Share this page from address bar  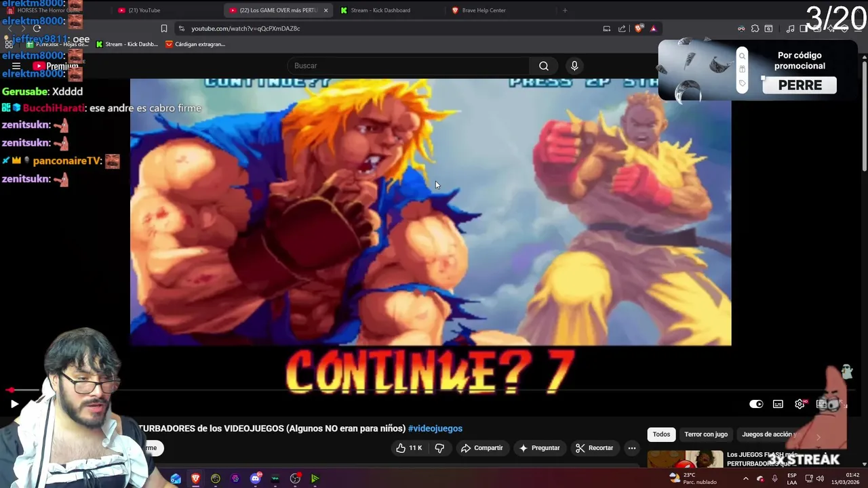[x=622, y=28]
